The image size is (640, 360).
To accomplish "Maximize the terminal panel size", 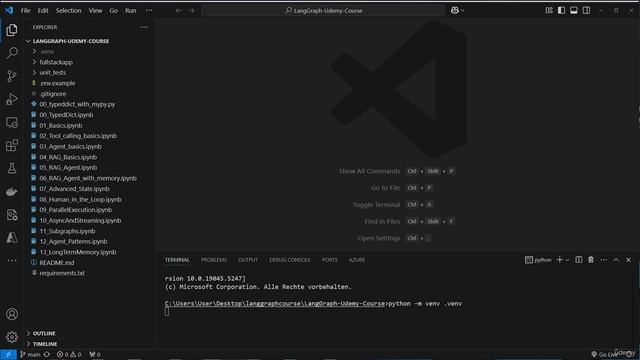I will tap(616, 260).
